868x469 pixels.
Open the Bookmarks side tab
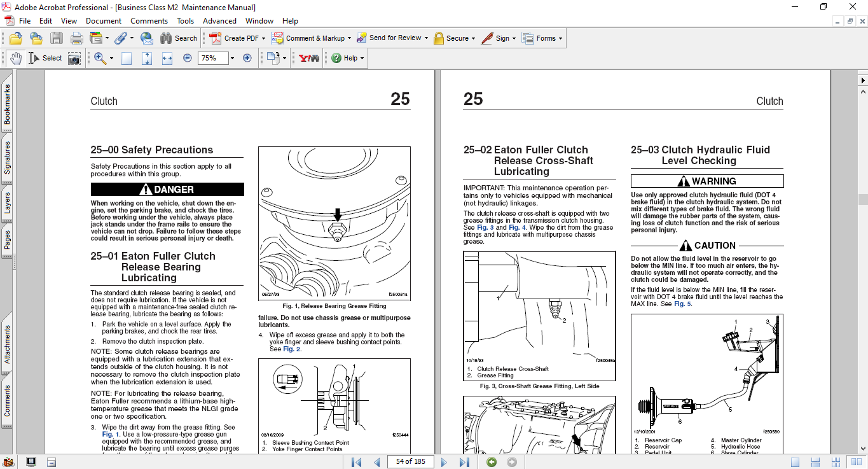(7, 105)
